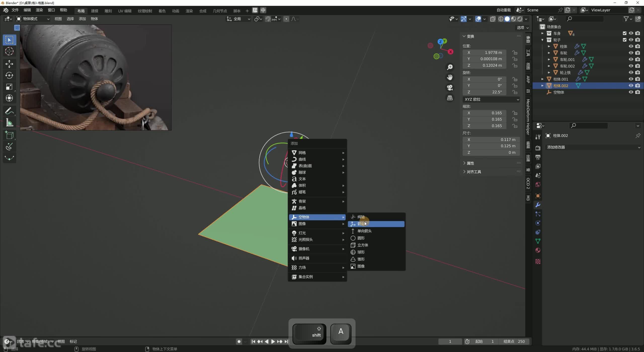Viewport: 644px width, 352px height.
Task: Select Speaker (扬声器) in Add menu
Action: pos(317,258)
